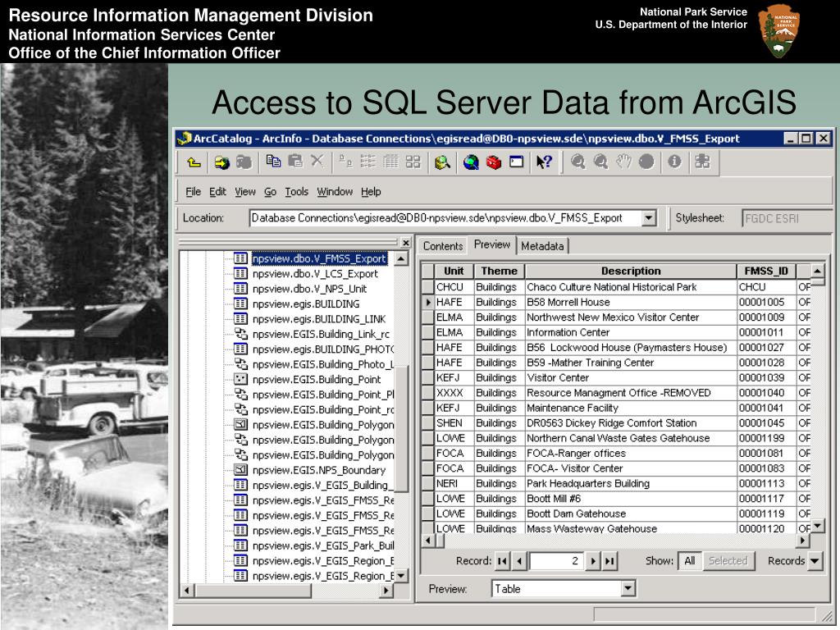Click the What's This help pointer icon
The image size is (840, 630).
pyautogui.click(x=544, y=162)
